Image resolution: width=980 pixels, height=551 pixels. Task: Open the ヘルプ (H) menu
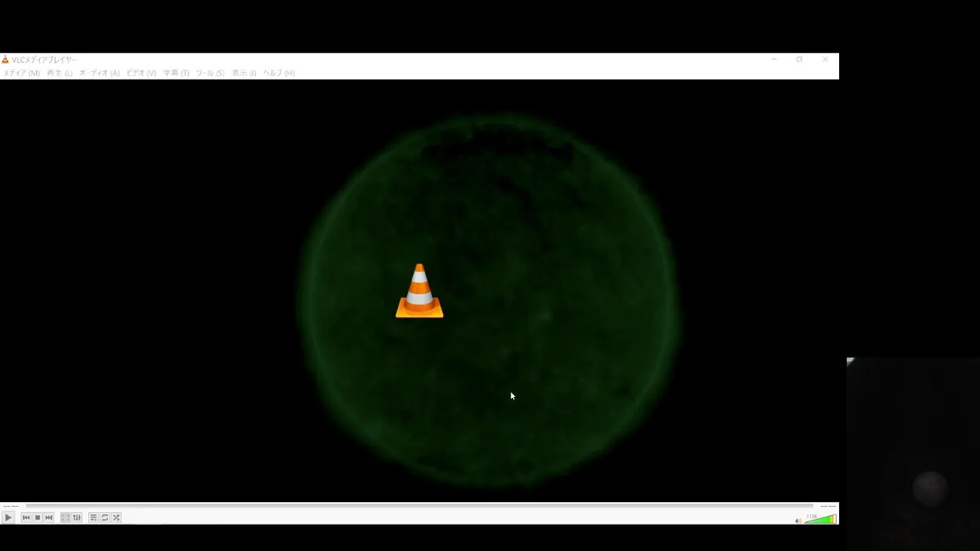[279, 73]
